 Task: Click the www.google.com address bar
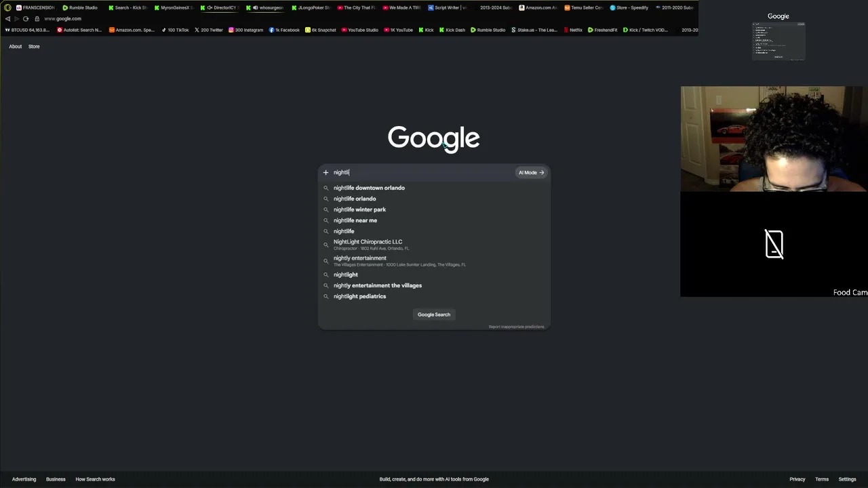tap(62, 19)
